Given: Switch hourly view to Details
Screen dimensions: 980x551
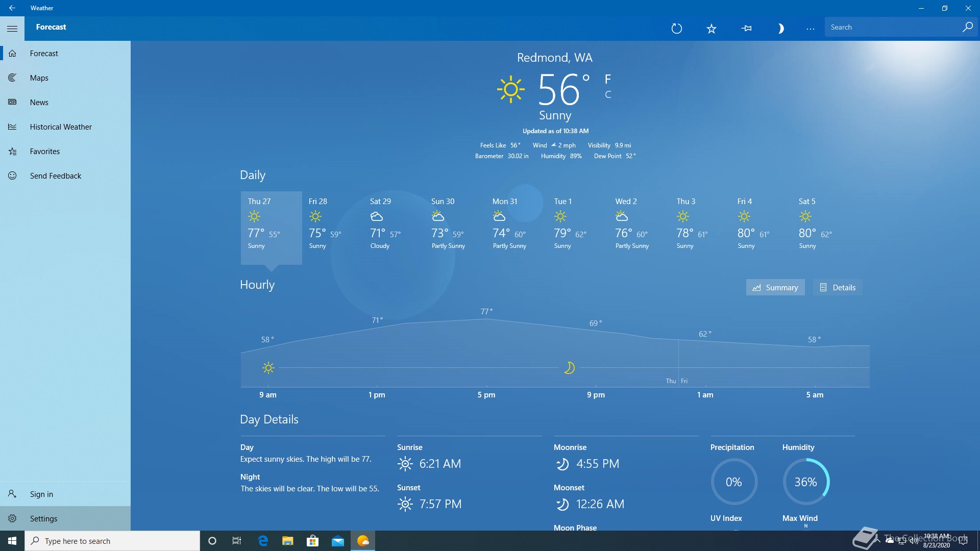Looking at the screenshot, I should [x=838, y=288].
